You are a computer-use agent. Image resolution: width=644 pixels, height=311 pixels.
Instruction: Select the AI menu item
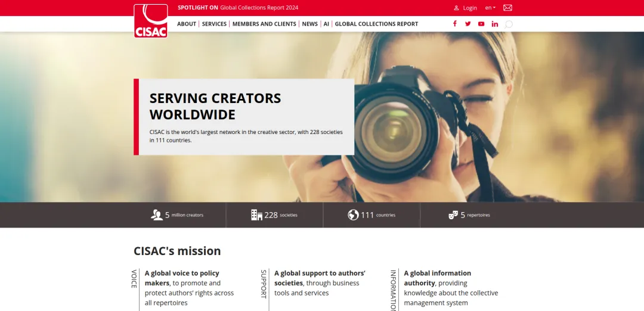pyautogui.click(x=326, y=24)
